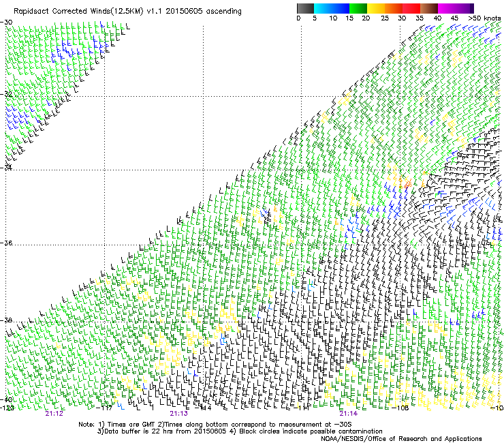504x443 pixels.
Task: Click the '-120' longitude axis label
Action: coord(7,408)
